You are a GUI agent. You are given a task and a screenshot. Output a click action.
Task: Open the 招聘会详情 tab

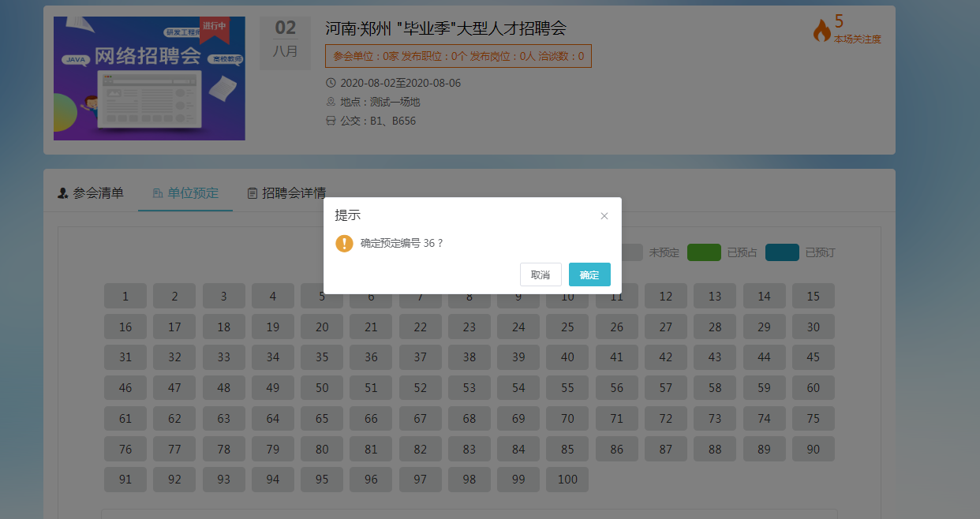tap(286, 193)
